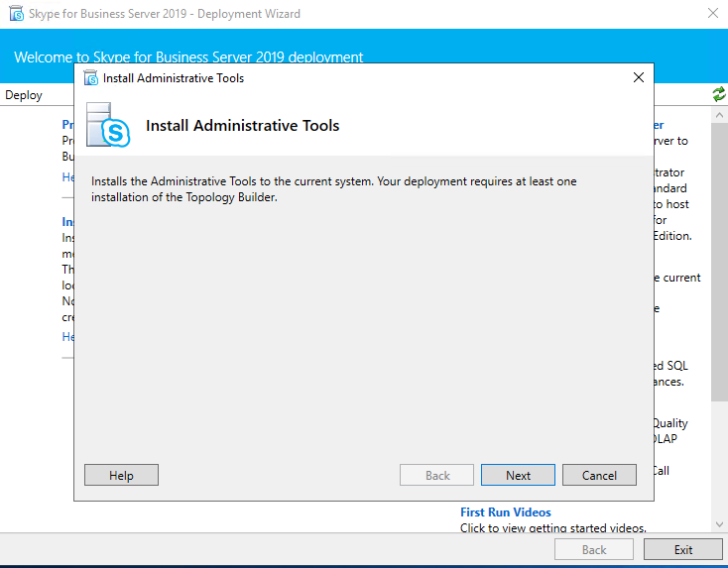Click the Skype icon in Deployment Wizard title bar
The height and width of the screenshot is (568, 728).
click(x=16, y=14)
